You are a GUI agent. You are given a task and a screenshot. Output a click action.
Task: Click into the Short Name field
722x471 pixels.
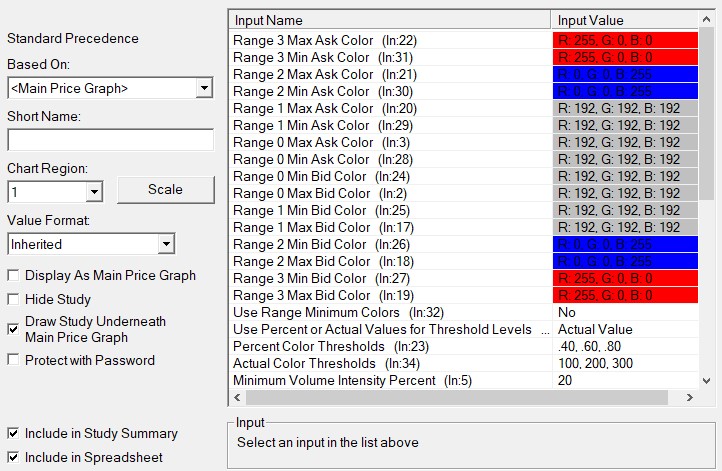click(110, 140)
